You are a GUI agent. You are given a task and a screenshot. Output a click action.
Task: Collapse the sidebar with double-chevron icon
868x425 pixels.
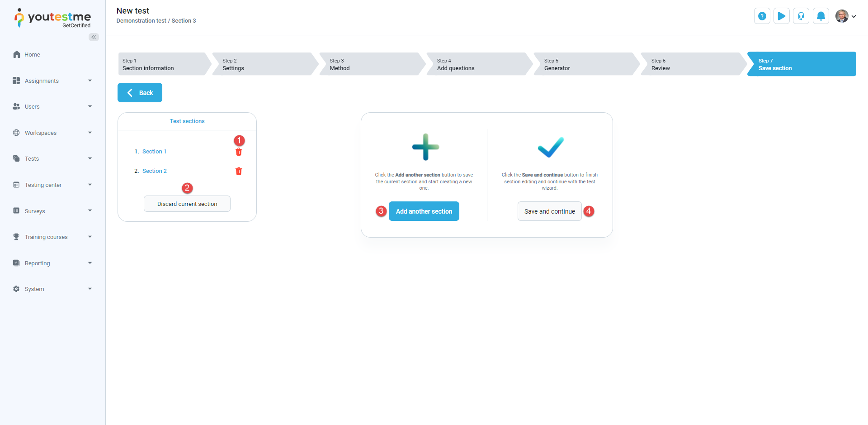pyautogui.click(x=94, y=37)
